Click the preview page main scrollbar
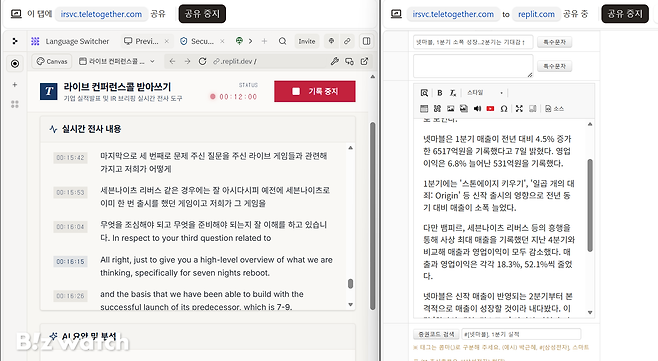The width and height of the screenshot is (658, 361). (x=372, y=216)
